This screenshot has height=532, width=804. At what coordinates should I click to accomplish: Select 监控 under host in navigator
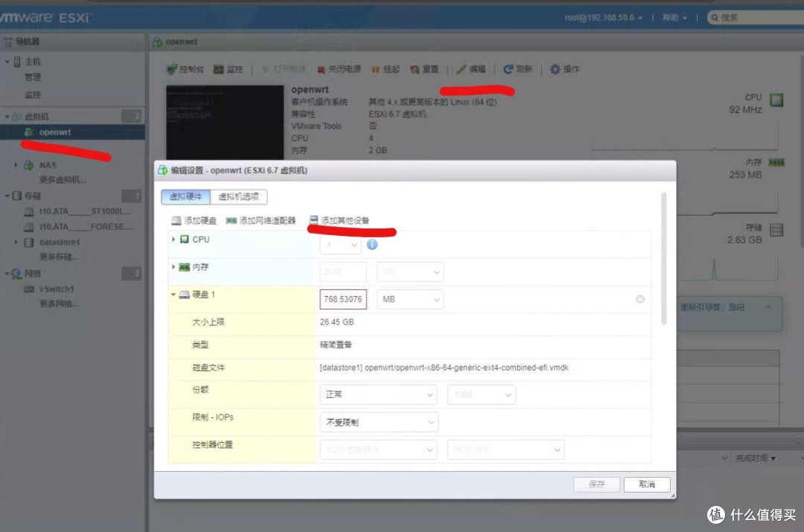click(x=32, y=94)
